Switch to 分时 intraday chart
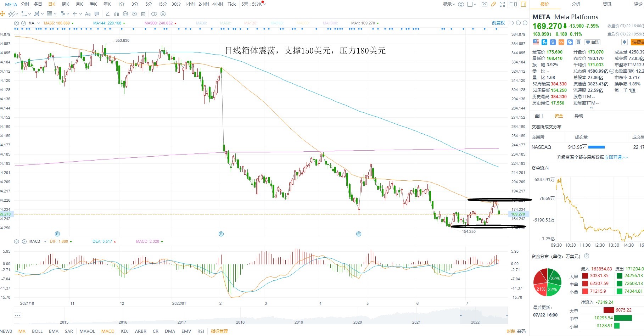The height and width of the screenshot is (336, 644). click(25, 4)
